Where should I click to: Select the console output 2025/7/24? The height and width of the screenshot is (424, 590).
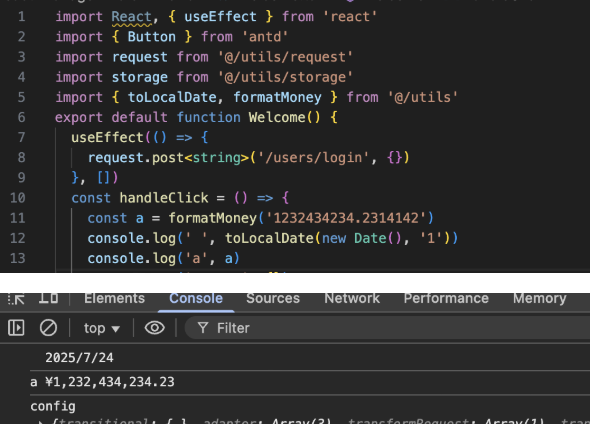[79, 357]
